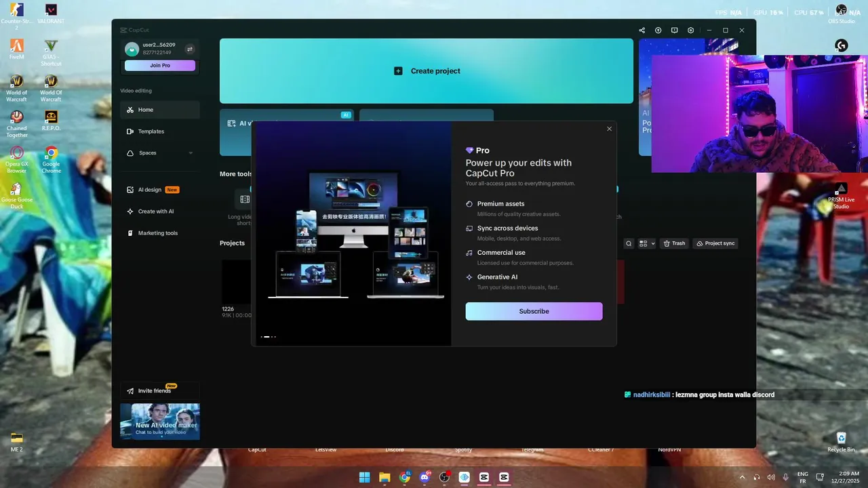Screen dimensions: 868x488
Task: Click the carousel pagination indicator in popup
Action: [269, 337]
